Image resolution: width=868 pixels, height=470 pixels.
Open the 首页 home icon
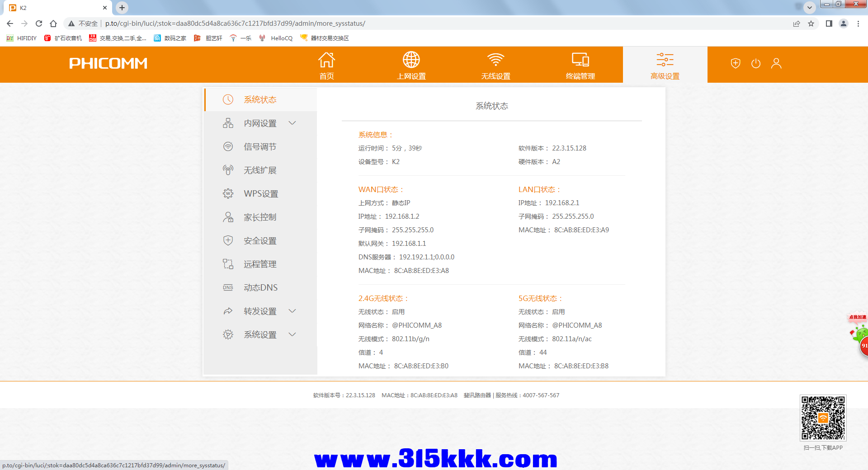tap(326, 60)
